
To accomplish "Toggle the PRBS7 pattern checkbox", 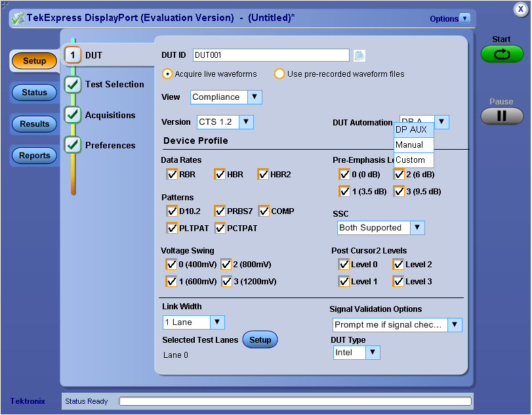I will pyautogui.click(x=220, y=211).
